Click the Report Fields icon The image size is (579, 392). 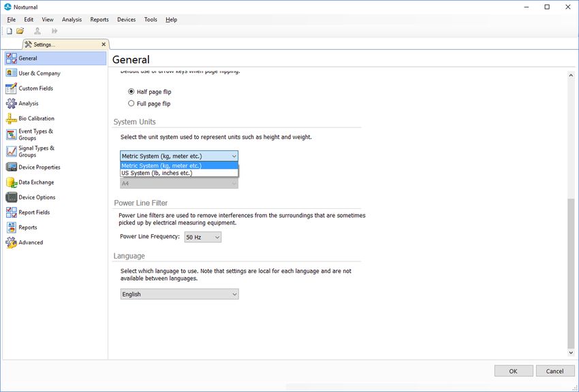[x=12, y=212]
